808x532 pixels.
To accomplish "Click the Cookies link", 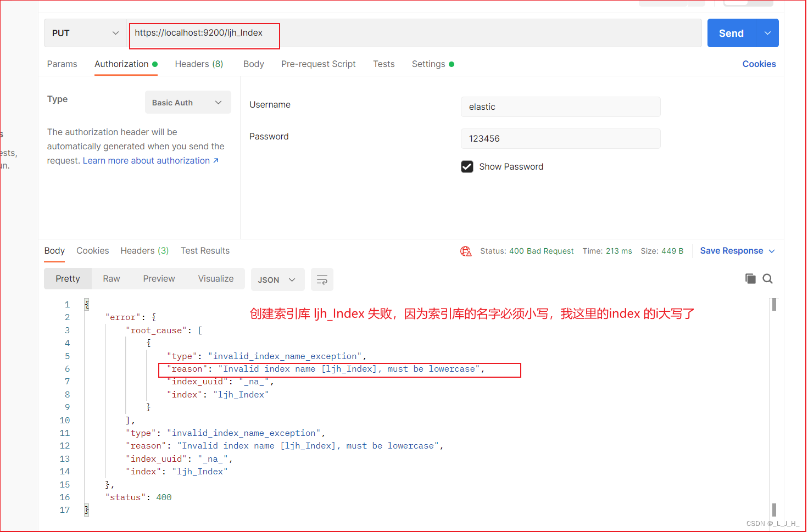I will click(x=759, y=64).
